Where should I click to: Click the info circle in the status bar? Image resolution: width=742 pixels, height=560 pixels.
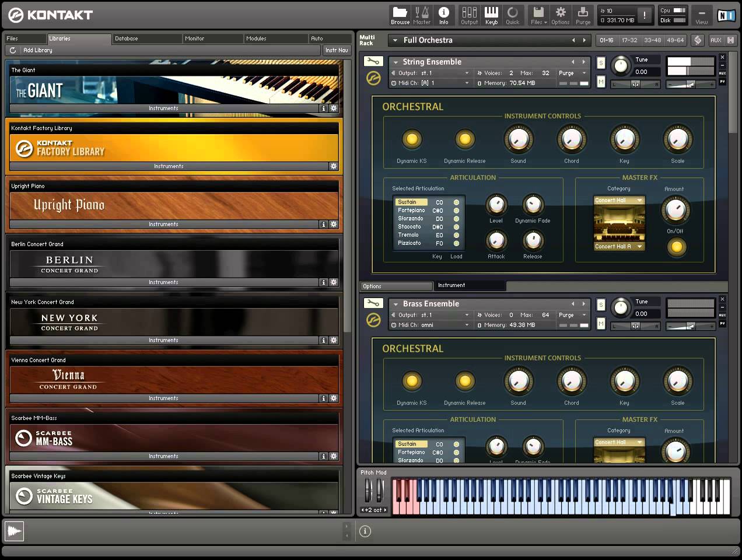pos(365,531)
